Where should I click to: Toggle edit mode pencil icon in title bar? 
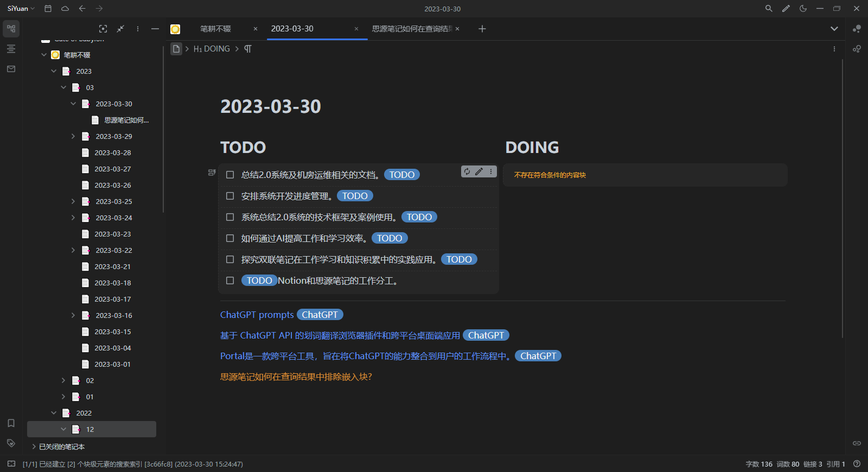(786, 9)
